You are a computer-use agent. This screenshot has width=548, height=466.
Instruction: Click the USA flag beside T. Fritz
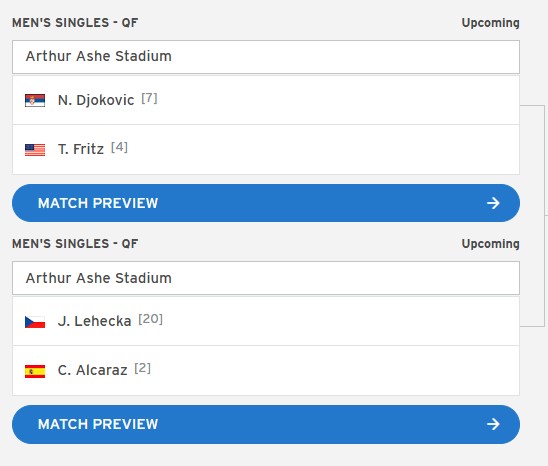click(35, 150)
